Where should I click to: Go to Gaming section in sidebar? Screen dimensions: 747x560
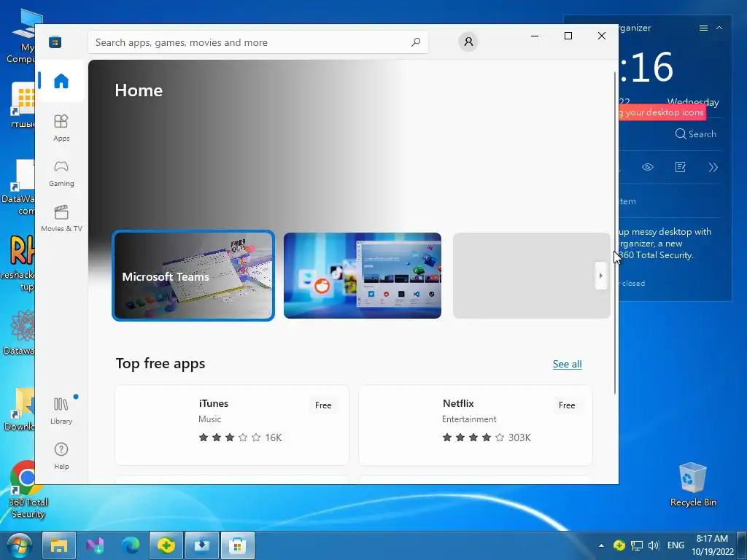[61, 173]
